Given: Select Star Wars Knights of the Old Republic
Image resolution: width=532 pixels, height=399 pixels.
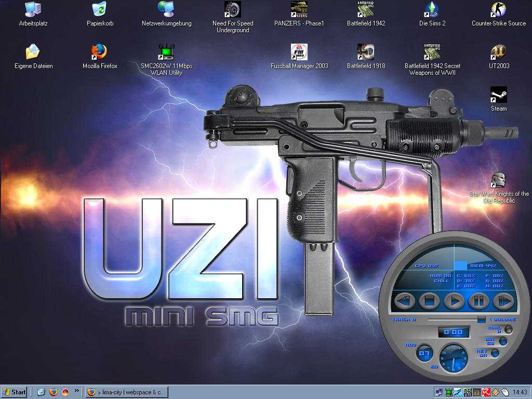Looking at the screenshot, I should [x=498, y=180].
